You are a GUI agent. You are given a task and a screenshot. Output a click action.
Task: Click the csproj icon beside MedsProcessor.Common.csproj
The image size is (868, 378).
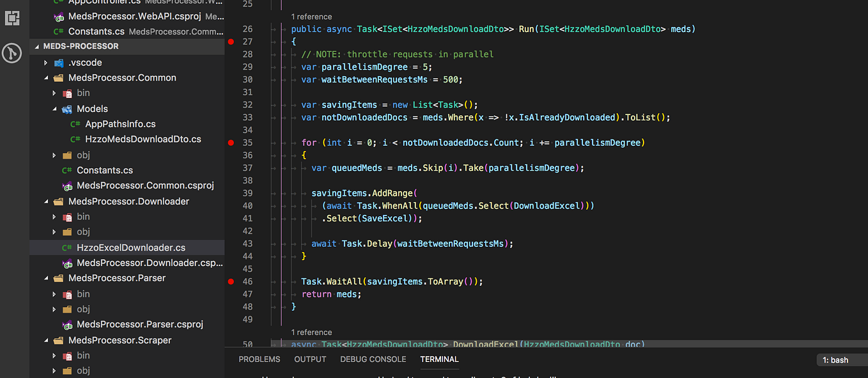68,185
